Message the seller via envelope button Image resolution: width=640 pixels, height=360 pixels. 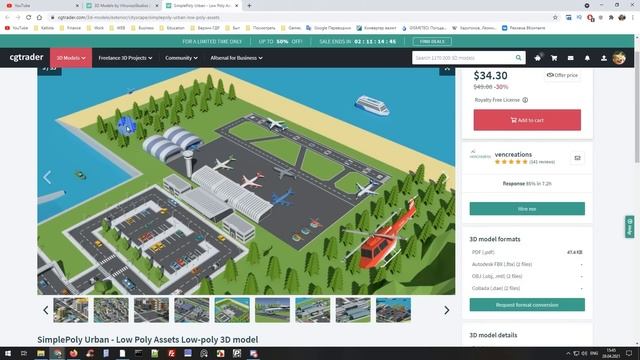(578, 158)
